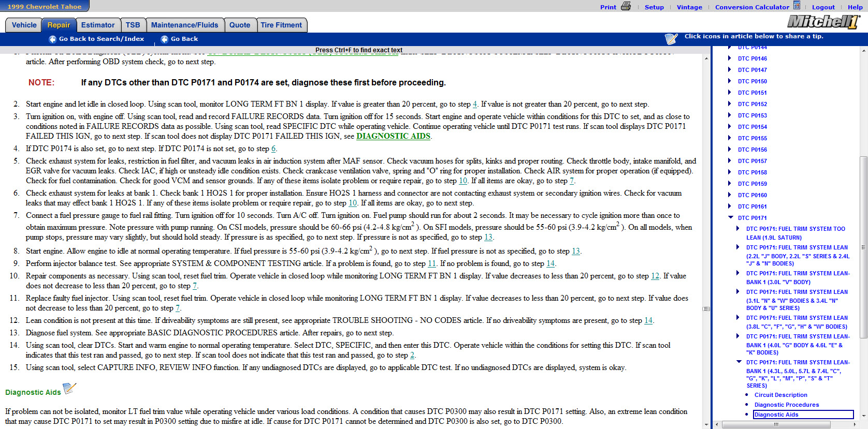Open the green DIAGNOSTIC AIDS link in step 3
The width and height of the screenshot is (868, 429).
pos(394,136)
